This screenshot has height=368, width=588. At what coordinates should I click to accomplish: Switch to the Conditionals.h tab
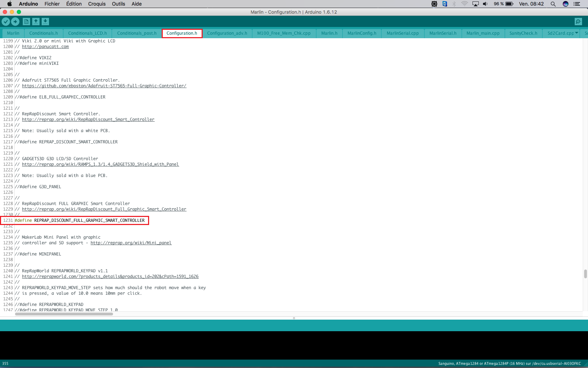(x=43, y=33)
